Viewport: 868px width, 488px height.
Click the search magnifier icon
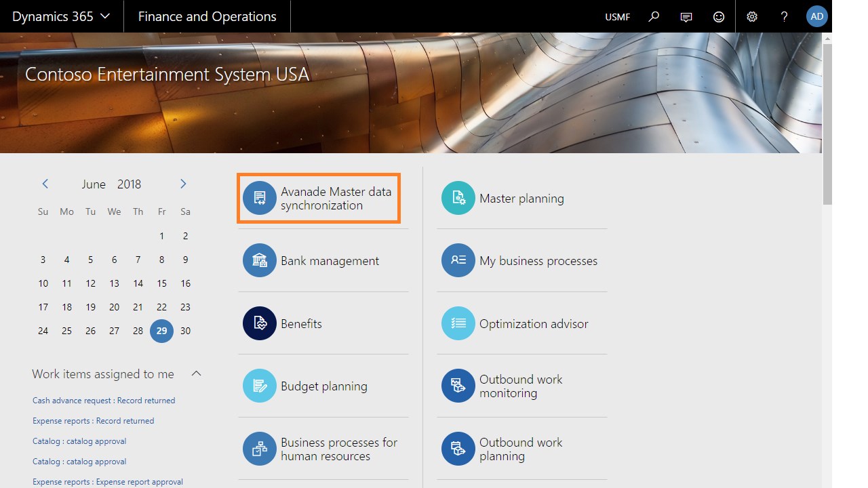[654, 16]
